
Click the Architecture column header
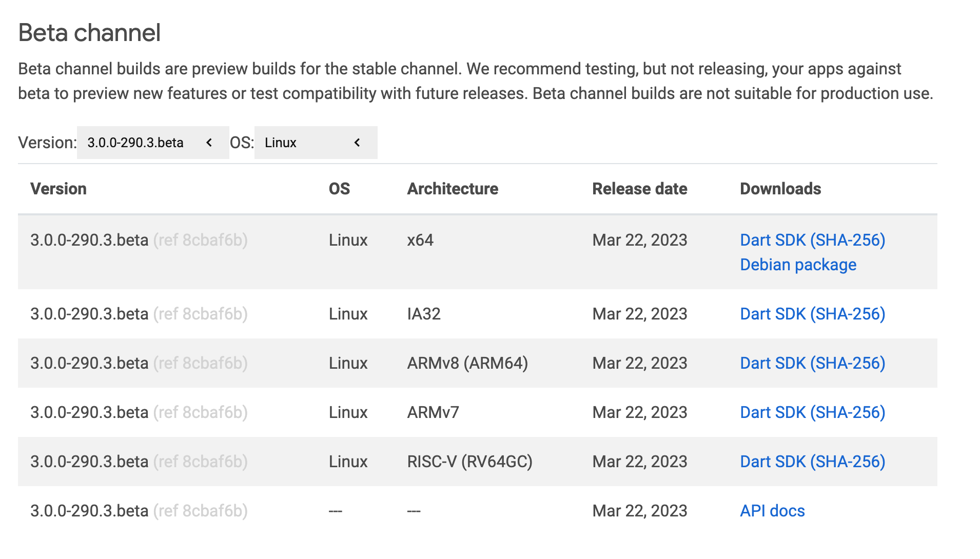click(x=452, y=189)
